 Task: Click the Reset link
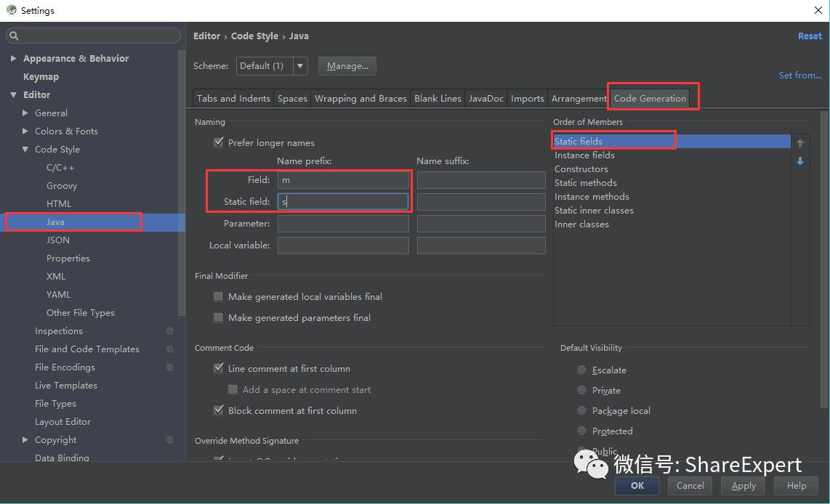(x=810, y=36)
